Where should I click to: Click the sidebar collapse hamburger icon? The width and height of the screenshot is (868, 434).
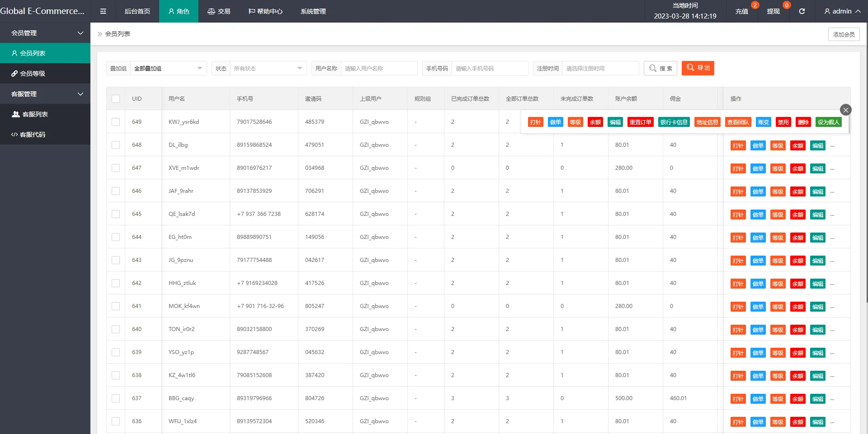click(103, 11)
